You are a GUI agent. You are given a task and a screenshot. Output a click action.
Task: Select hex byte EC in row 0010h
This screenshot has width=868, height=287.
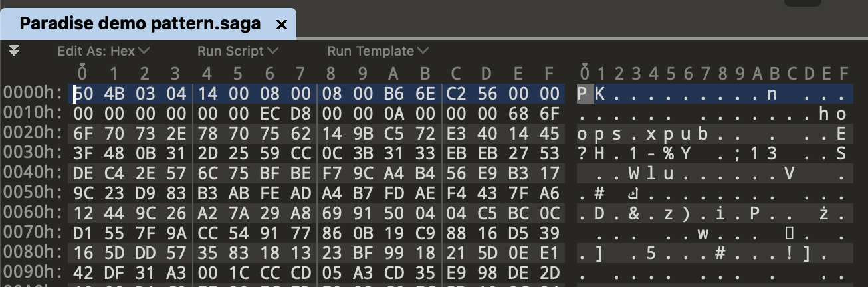pyautogui.click(x=269, y=114)
